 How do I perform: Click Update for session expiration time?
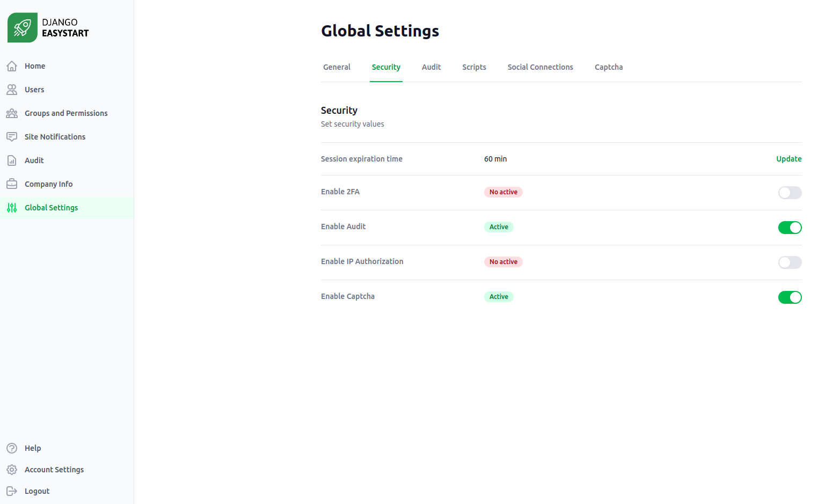point(788,159)
